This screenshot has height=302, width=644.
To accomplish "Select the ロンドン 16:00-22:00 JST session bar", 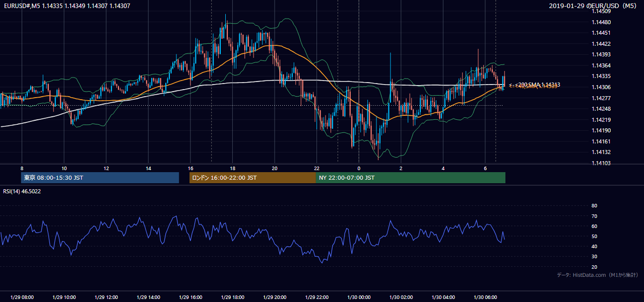I will coord(252,178).
